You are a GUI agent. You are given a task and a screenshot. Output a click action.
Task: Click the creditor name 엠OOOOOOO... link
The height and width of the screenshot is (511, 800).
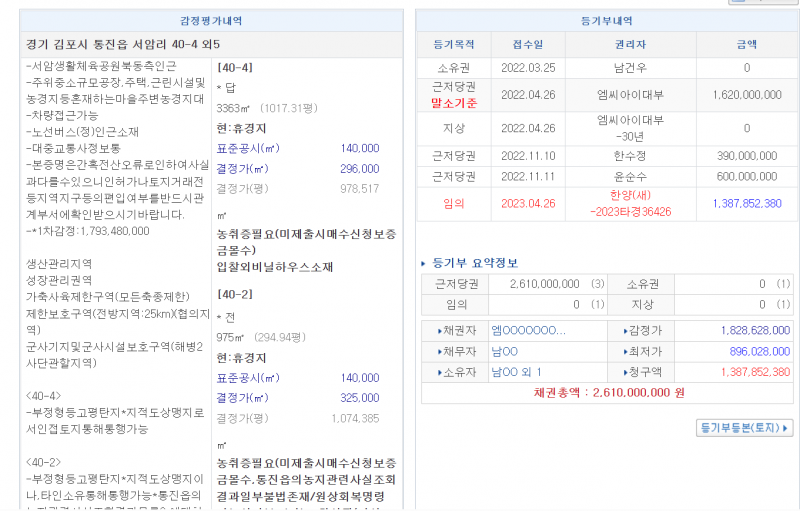pos(528,331)
